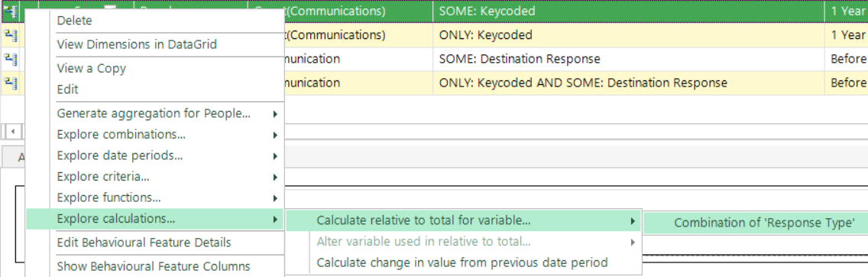The image size is (868, 277).
Task: Expand Generate aggregation for People submenu
Action: (155, 113)
